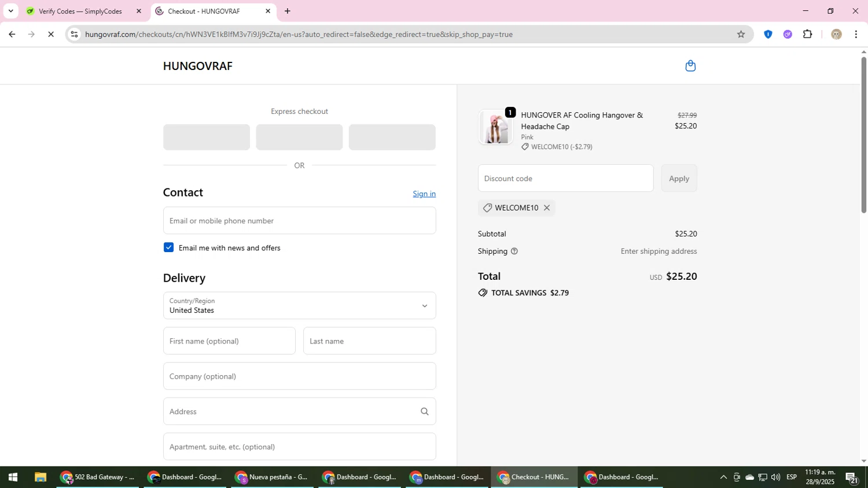Focus the Apartment, suite, etc. field
868x488 pixels.
click(x=299, y=446)
